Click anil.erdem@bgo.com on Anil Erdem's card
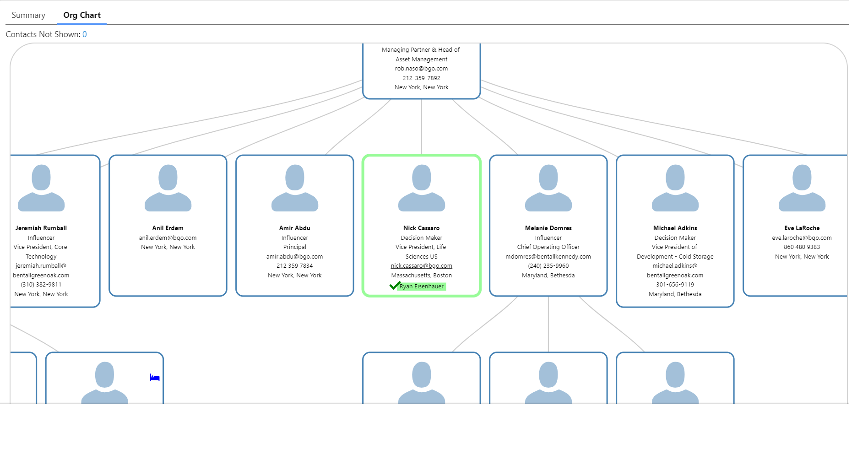This screenshot has width=868, height=465. pos(168,238)
